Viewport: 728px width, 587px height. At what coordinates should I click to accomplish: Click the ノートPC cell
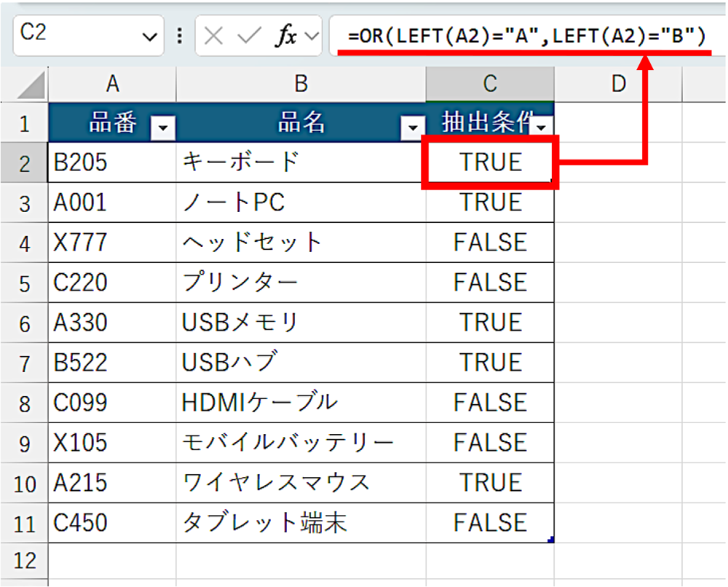click(x=301, y=202)
